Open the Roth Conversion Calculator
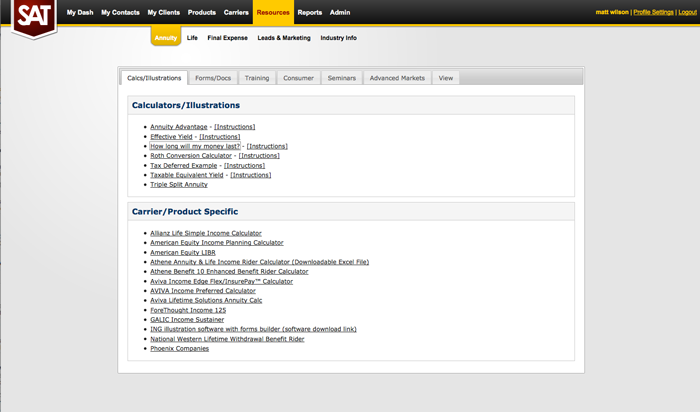The image size is (700, 412). [191, 155]
